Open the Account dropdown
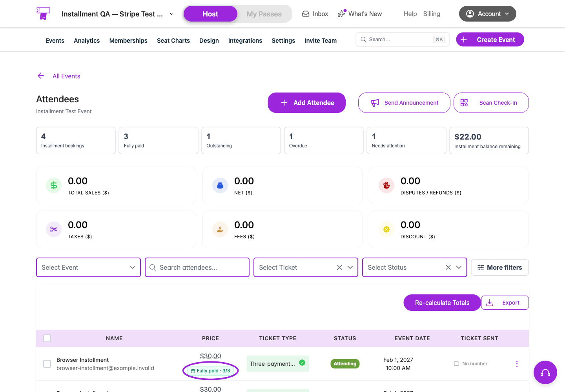The width and height of the screenshot is (565, 392). (488, 14)
